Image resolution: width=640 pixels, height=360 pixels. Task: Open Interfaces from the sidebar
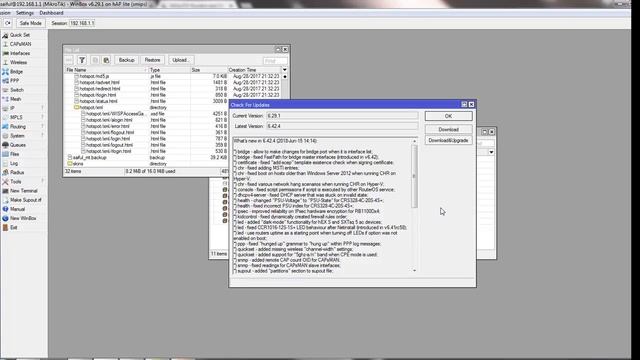(20, 53)
